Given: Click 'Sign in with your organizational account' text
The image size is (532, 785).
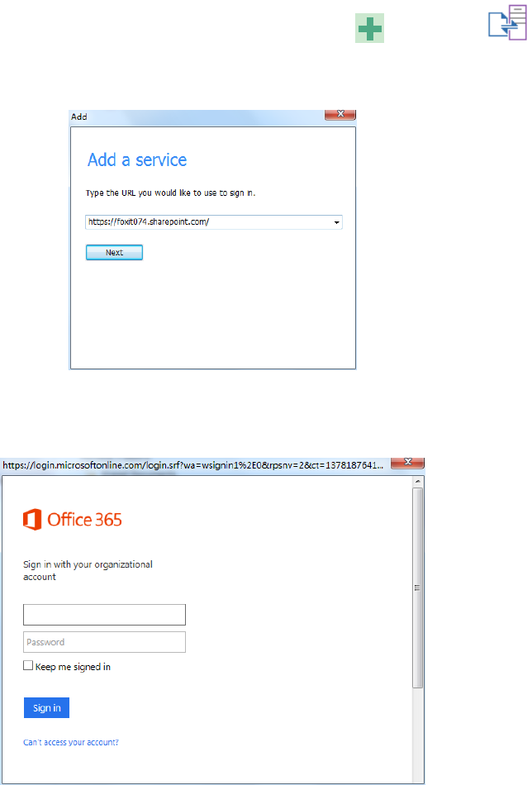Looking at the screenshot, I should 88,571.
